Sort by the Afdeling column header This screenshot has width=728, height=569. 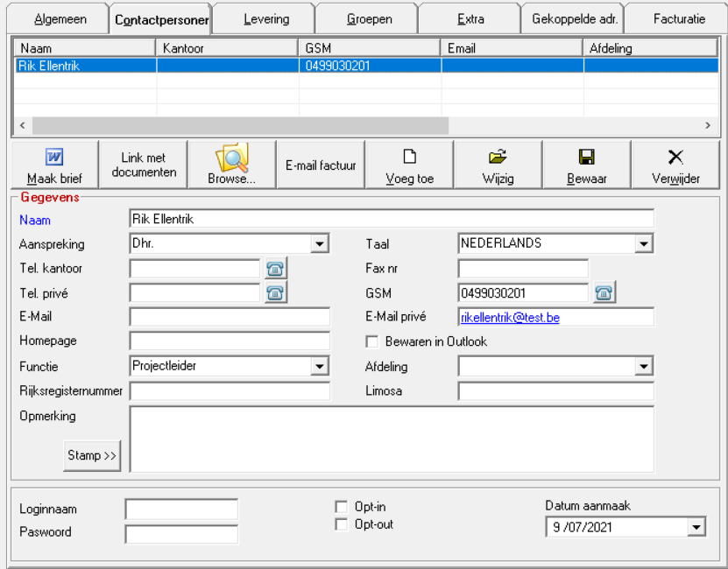click(x=651, y=48)
